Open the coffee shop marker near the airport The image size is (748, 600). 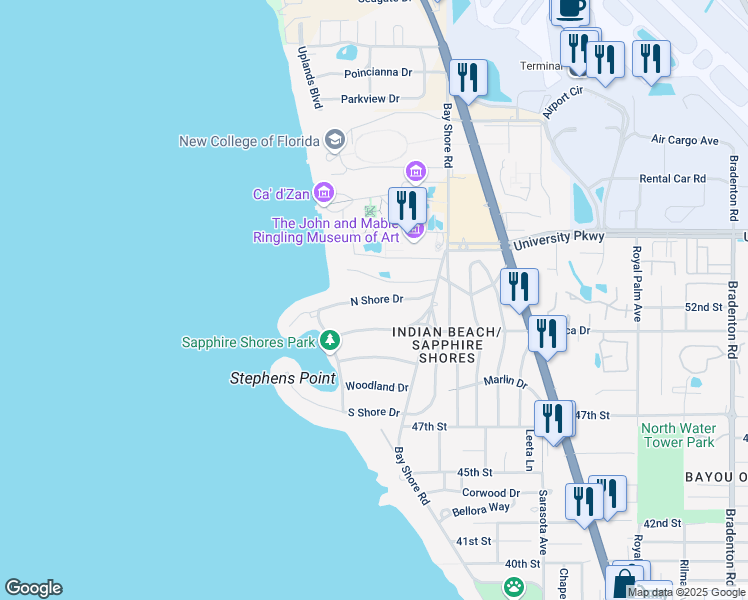571,8
